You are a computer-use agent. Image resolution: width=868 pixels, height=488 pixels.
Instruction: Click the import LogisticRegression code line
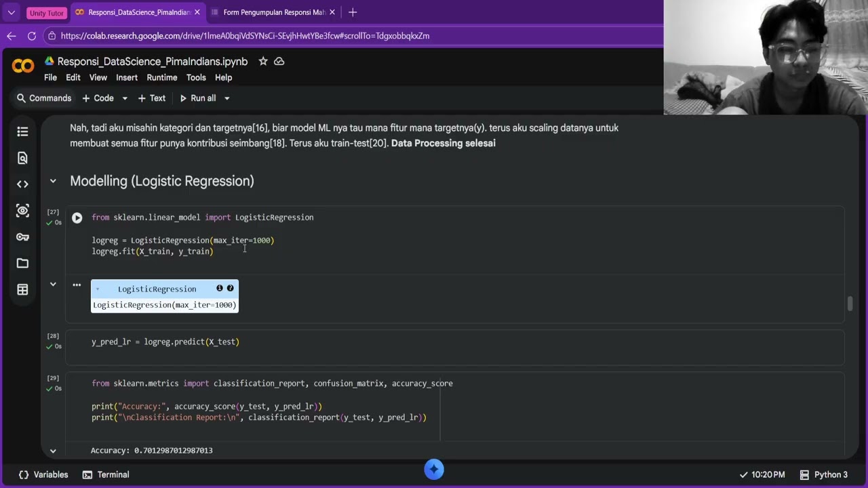pos(203,218)
